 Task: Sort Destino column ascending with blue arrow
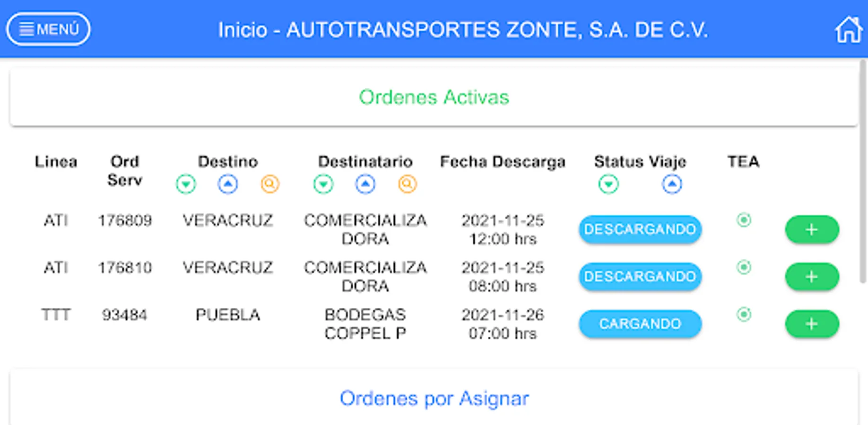(x=228, y=184)
